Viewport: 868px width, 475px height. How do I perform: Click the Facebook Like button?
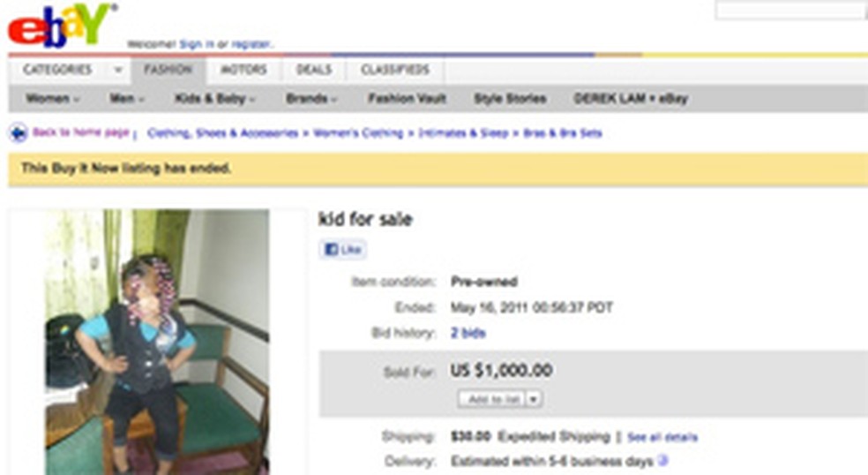click(x=343, y=251)
